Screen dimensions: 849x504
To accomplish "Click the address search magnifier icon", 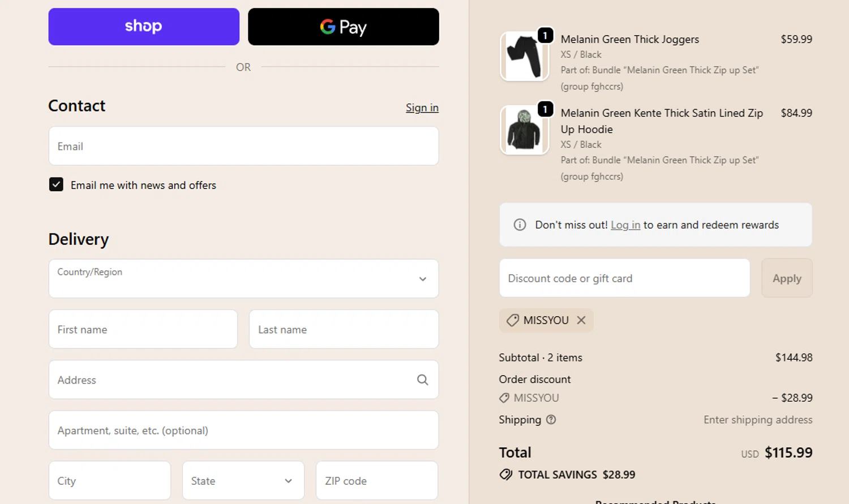I will (x=422, y=380).
